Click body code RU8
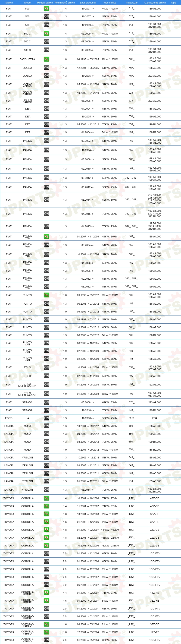 point(131,418)
